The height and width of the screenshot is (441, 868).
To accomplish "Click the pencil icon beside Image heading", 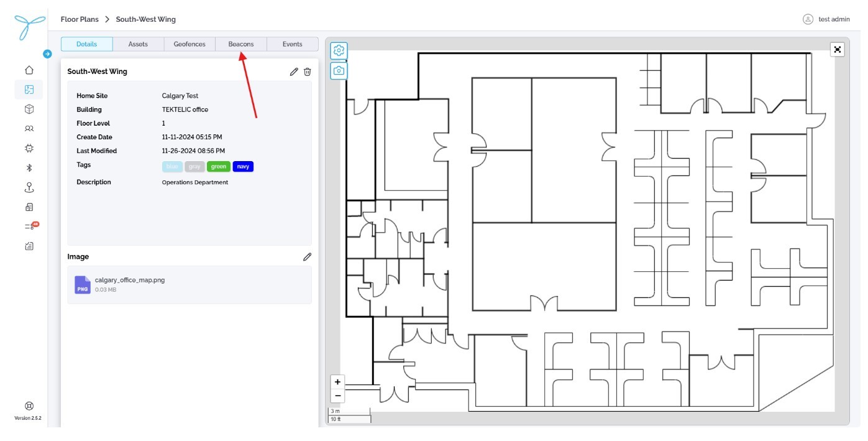I will point(307,257).
